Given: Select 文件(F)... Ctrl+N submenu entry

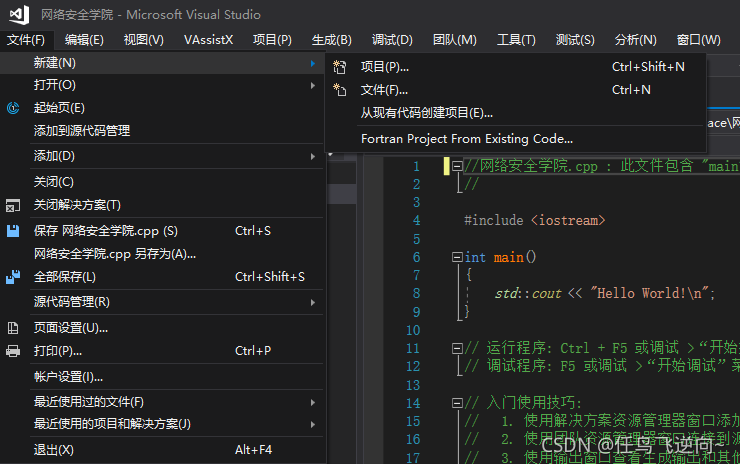Looking at the screenshot, I should [x=516, y=90].
